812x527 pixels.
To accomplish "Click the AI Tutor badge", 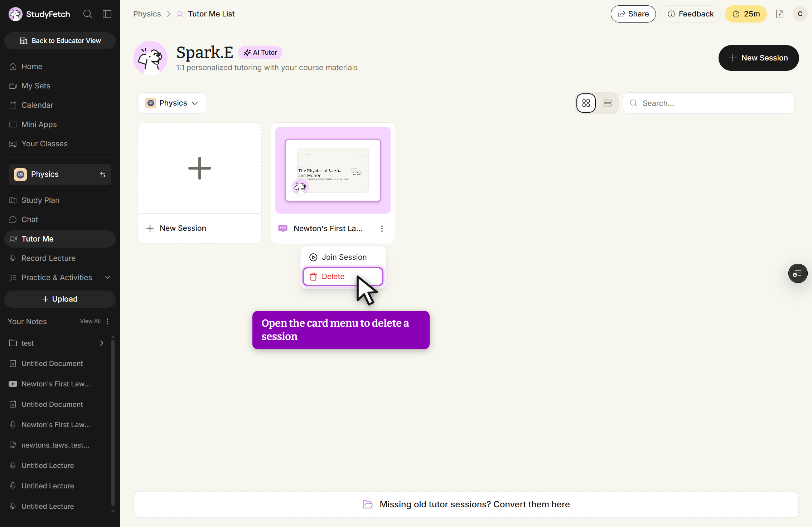I will pyautogui.click(x=260, y=53).
